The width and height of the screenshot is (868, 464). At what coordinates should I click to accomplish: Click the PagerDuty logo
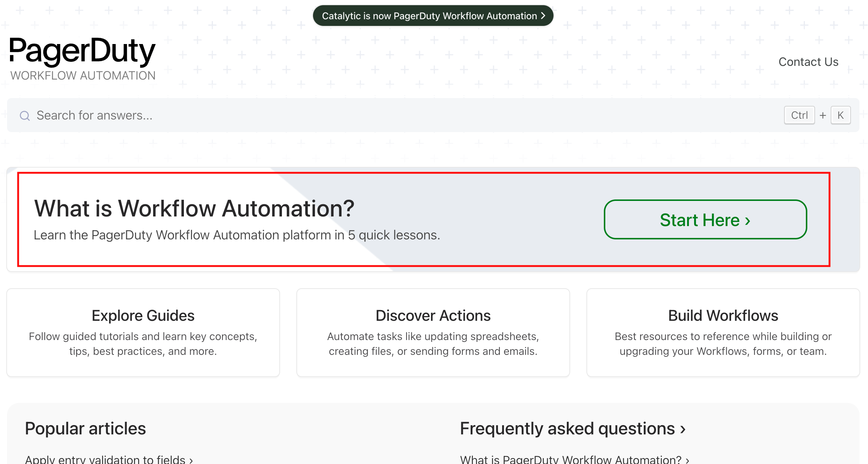82,52
